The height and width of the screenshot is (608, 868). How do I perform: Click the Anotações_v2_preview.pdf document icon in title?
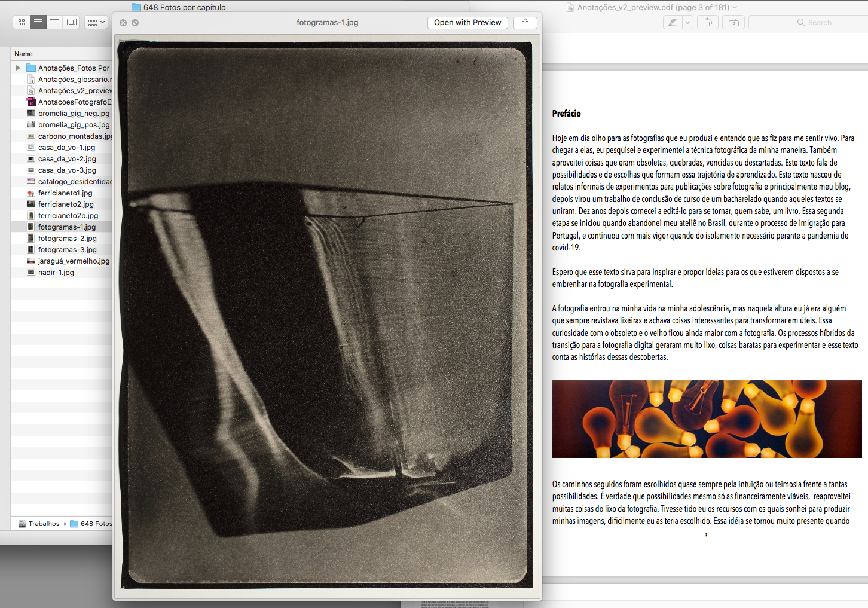[570, 8]
